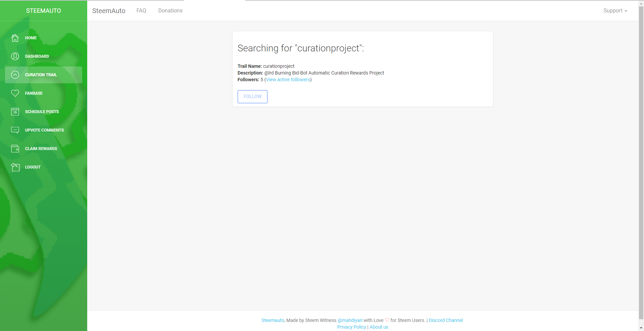Open the About us link
This screenshot has height=331, width=644.
379,327
